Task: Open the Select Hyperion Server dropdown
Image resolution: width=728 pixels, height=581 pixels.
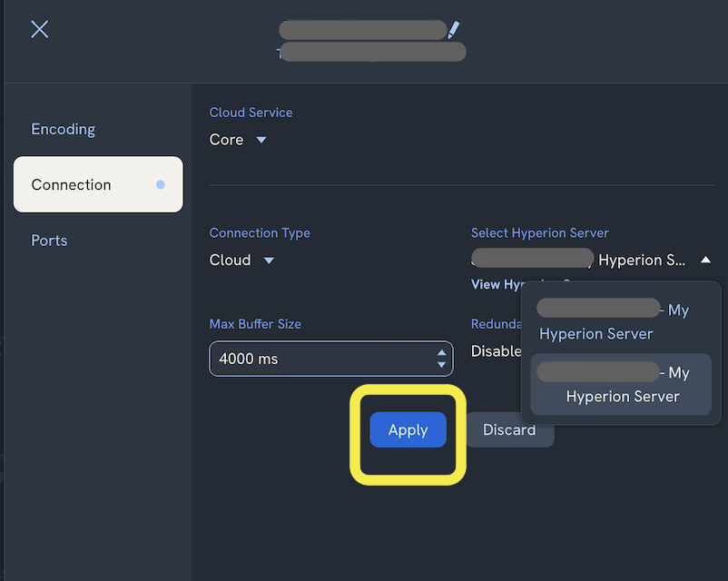Action: click(590, 260)
